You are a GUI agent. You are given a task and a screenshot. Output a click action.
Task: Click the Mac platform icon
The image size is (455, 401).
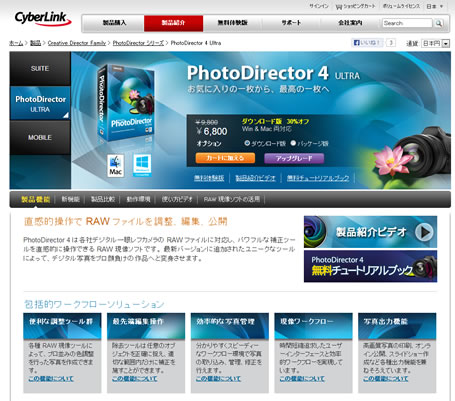click(115, 165)
